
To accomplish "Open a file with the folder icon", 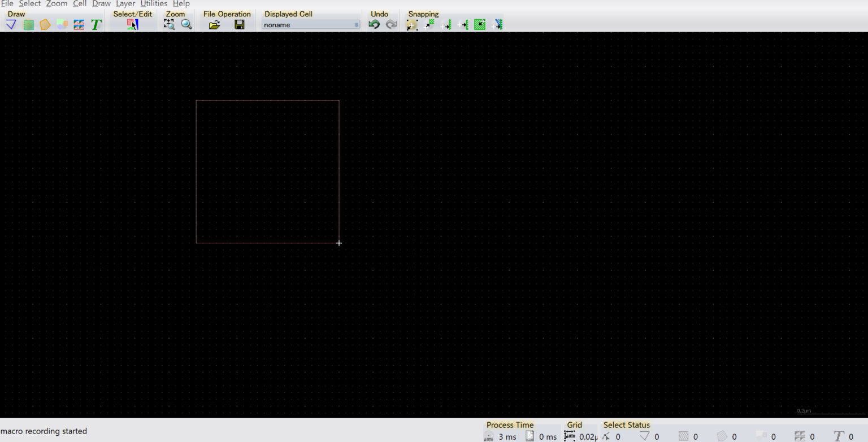I will (214, 25).
